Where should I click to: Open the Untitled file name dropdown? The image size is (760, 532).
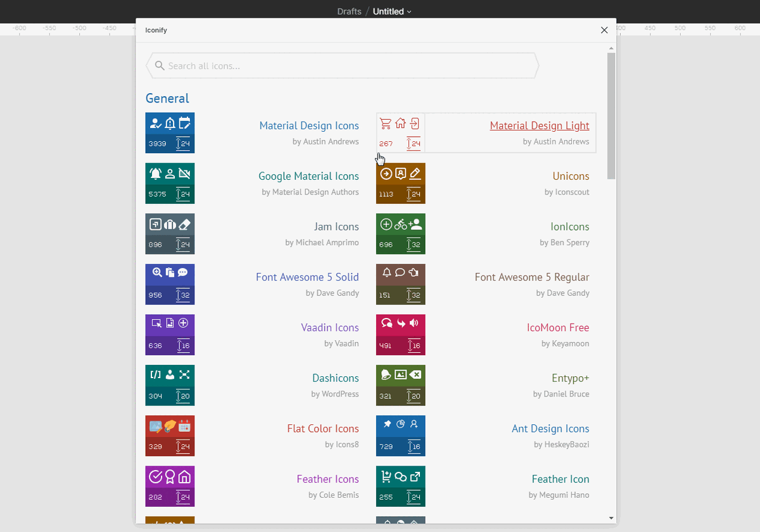(x=392, y=11)
